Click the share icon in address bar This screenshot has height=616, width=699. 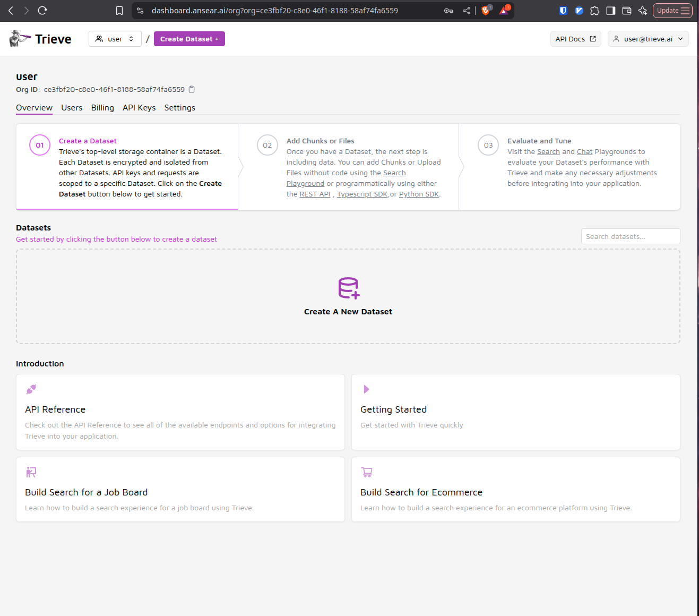pos(467,11)
